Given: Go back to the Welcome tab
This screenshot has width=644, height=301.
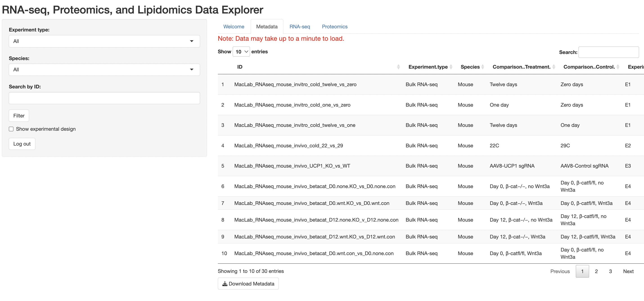Looking at the screenshot, I should click(234, 27).
